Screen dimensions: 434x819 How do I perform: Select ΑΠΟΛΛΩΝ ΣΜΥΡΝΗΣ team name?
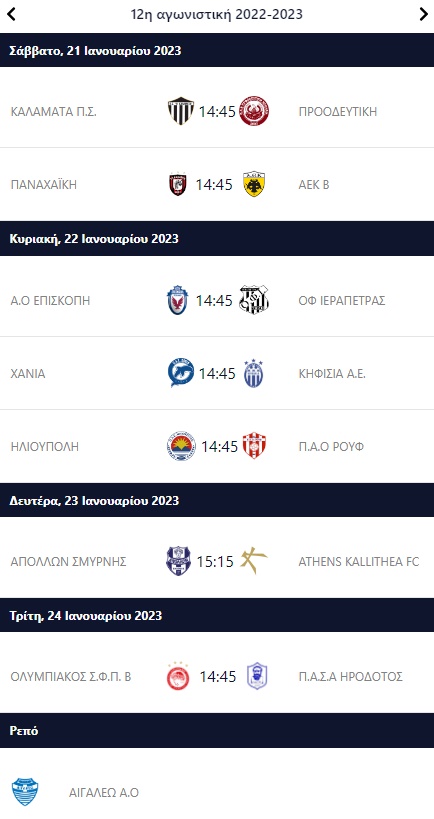tap(68, 561)
